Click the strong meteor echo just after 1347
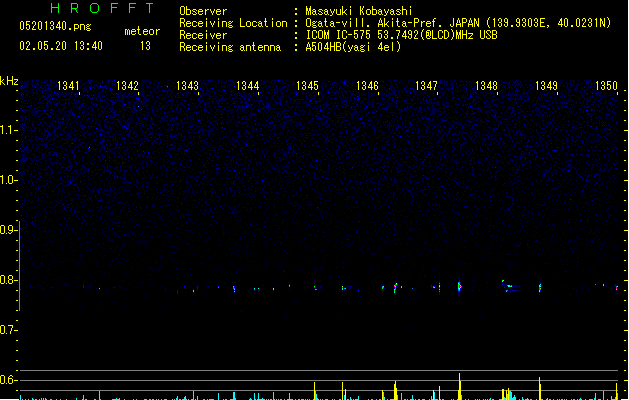Image resolution: width=629 pixels, height=400 pixels. coord(459,286)
